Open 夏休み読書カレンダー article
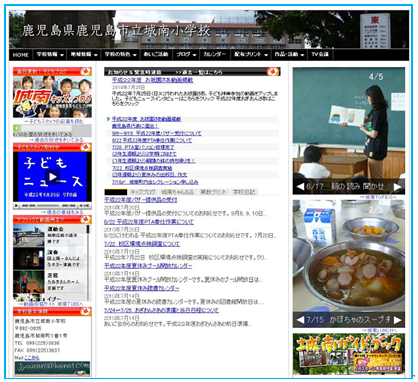The height and width of the screenshot is (382, 418). click(142, 288)
